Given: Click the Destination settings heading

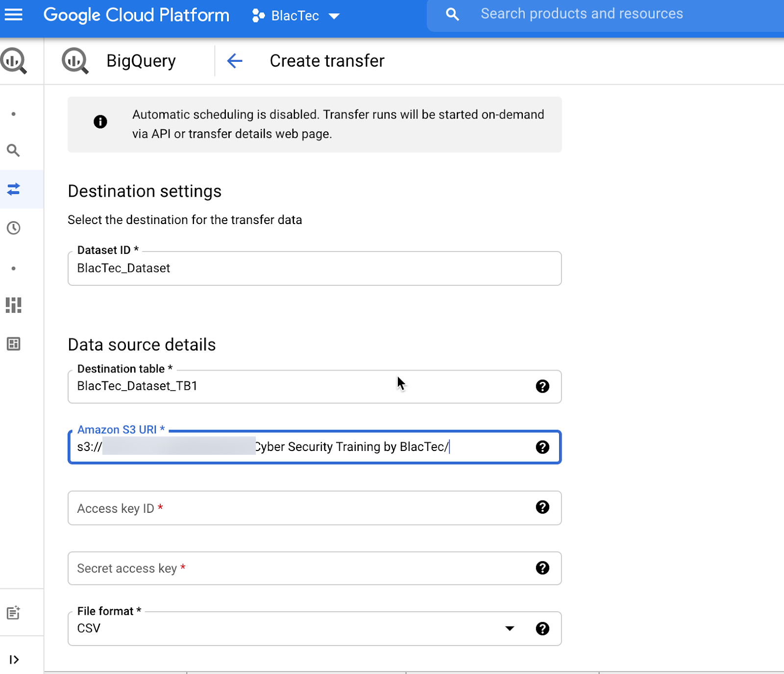Looking at the screenshot, I should pos(145,191).
